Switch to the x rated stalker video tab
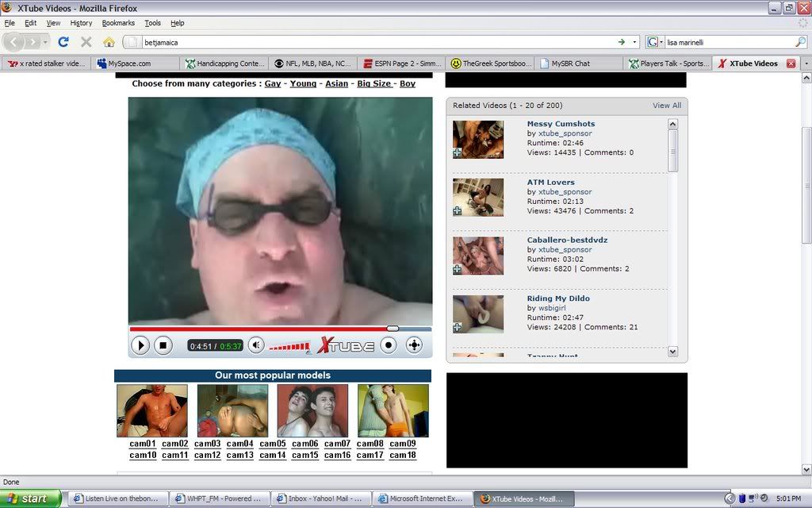Viewport: 812px width, 508px height. click(47, 63)
